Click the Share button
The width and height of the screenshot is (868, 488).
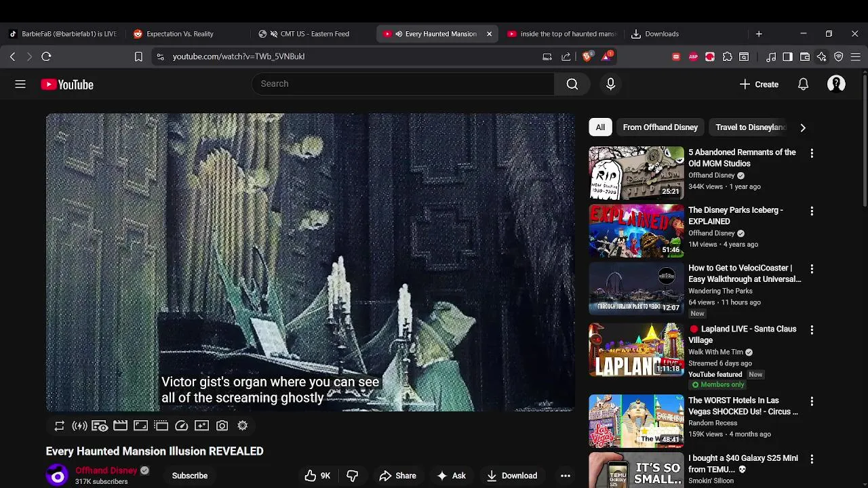pos(398,476)
